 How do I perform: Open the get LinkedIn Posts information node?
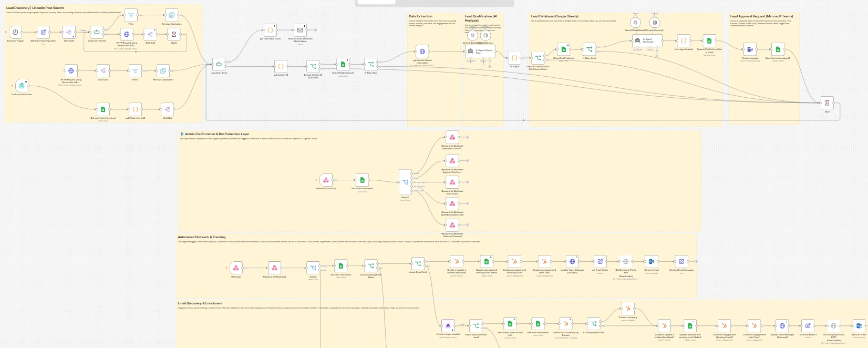pyautogui.click(x=422, y=52)
